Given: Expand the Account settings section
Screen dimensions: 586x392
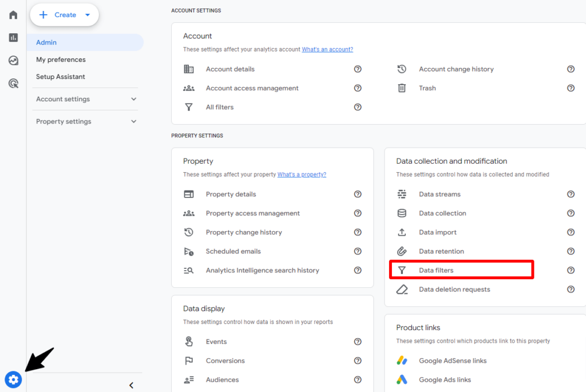Looking at the screenshot, I should 86,99.
